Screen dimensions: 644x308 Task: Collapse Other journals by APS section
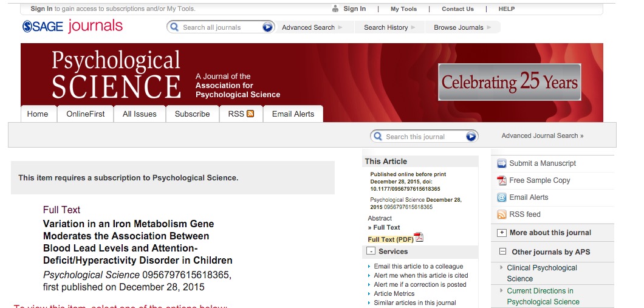point(502,252)
